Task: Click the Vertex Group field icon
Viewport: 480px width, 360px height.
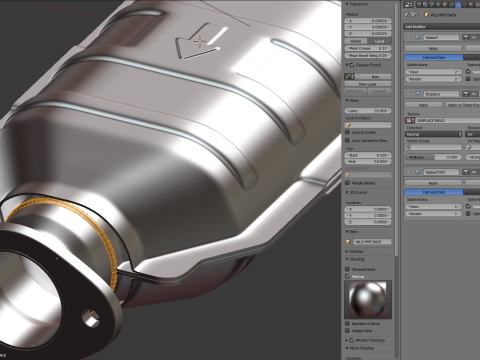Action: 409,147
